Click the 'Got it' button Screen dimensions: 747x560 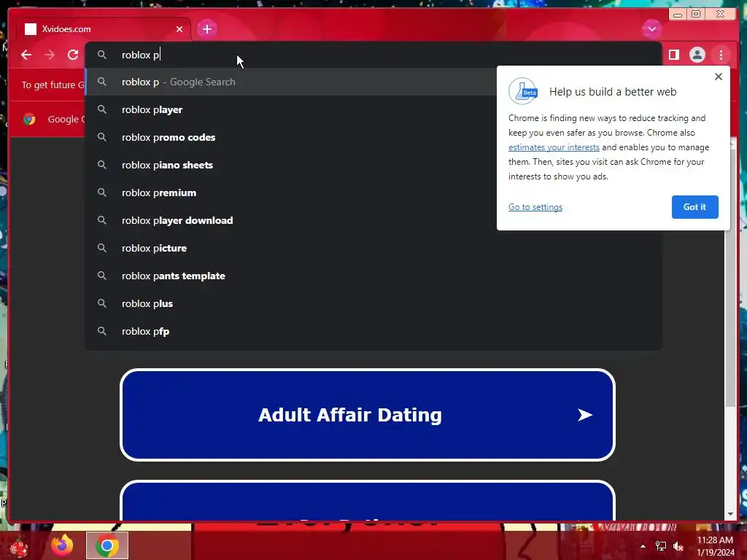coord(694,207)
